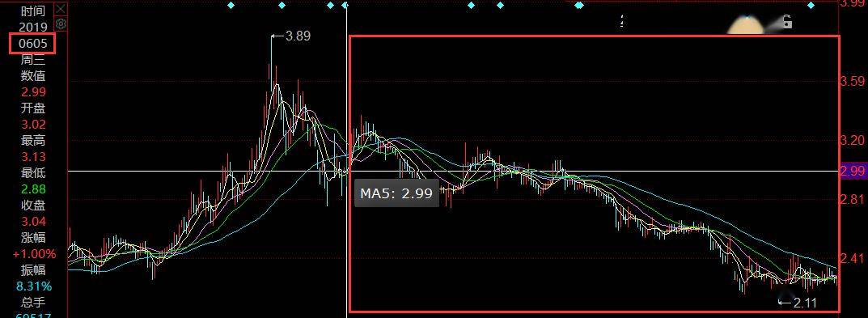Select the date value '0605'
The width and height of the screenshot is (868, 318).
coord(32,43)
